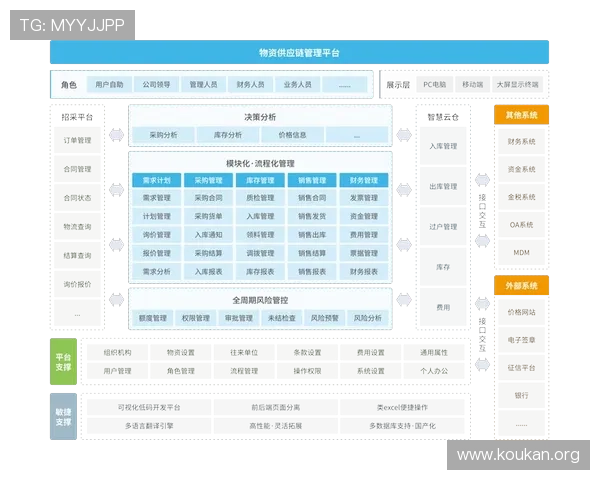
Task: Choose the 财务管理 blue column header
Action: 364,181
